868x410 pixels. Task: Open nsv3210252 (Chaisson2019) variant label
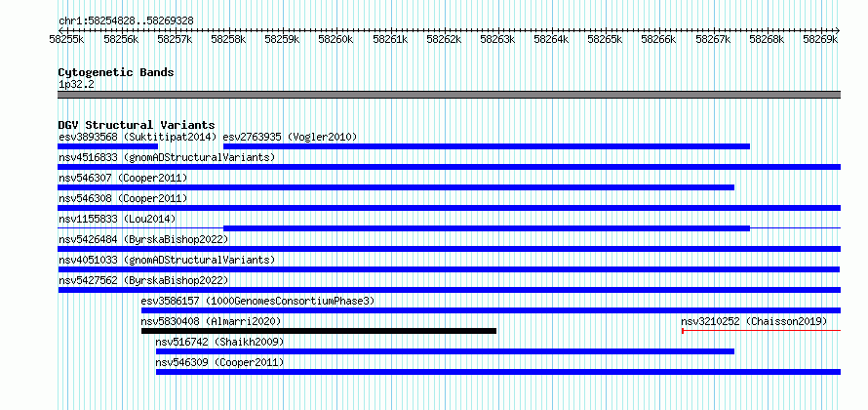754,321
